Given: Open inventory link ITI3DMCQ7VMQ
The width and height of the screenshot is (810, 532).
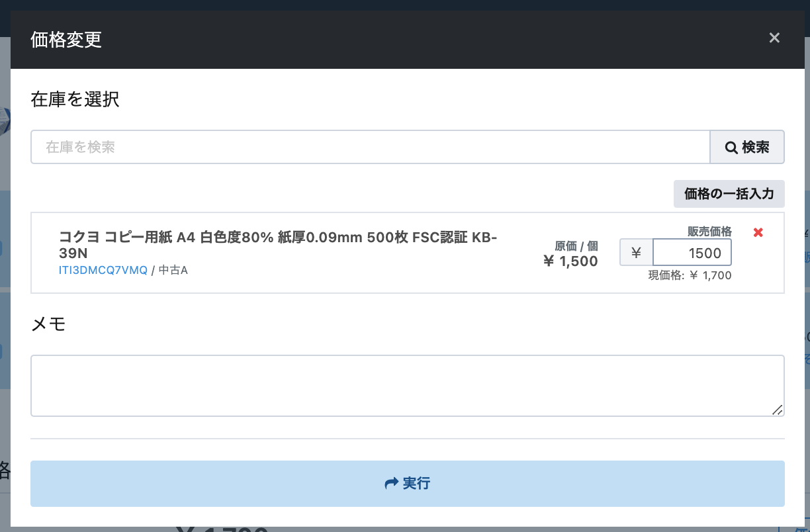Looking at the screenshot, I should [x=103, y=270].
